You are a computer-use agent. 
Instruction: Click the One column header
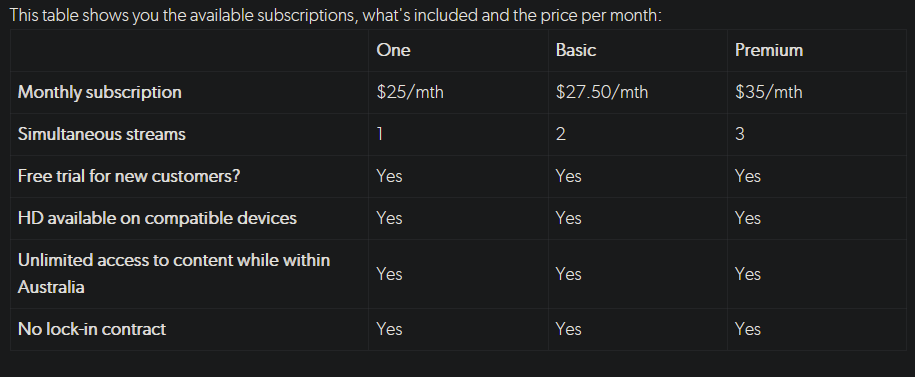pos(393,50)
